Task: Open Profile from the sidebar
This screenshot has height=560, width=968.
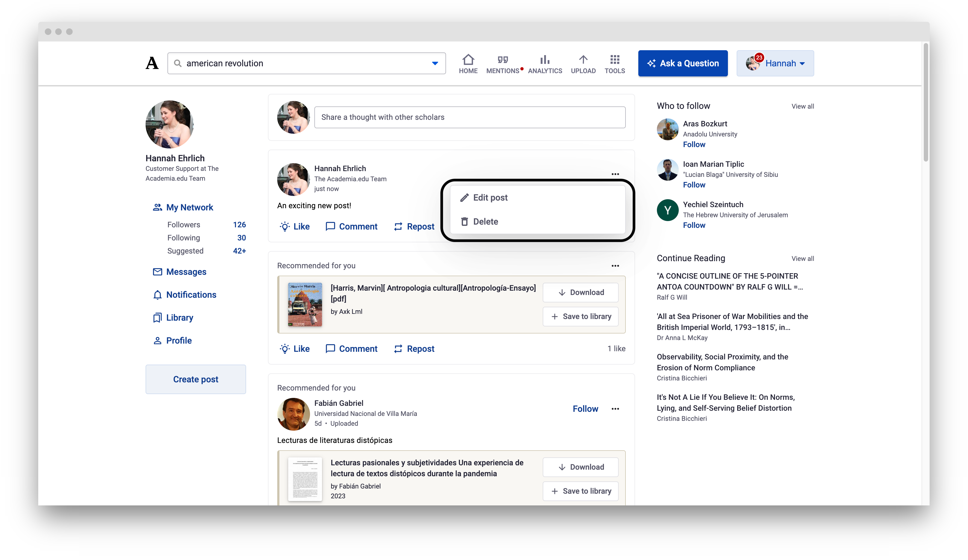Action: (x=172, y=341)
